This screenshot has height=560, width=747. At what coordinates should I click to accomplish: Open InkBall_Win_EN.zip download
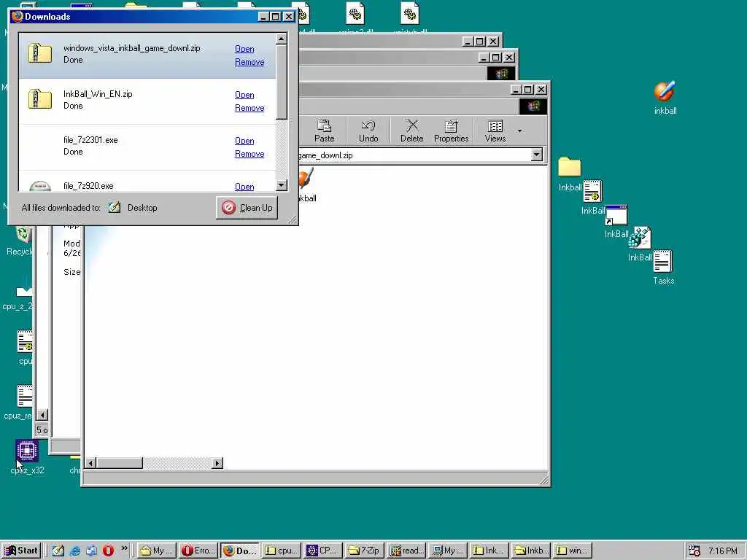[244, 95]
